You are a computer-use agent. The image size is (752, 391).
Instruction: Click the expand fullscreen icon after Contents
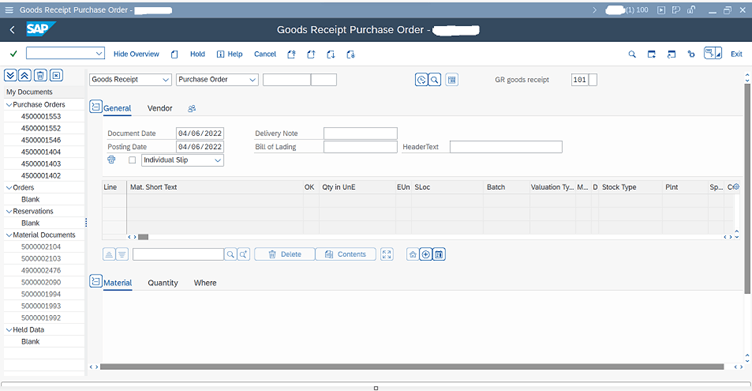tap(387, 254)
